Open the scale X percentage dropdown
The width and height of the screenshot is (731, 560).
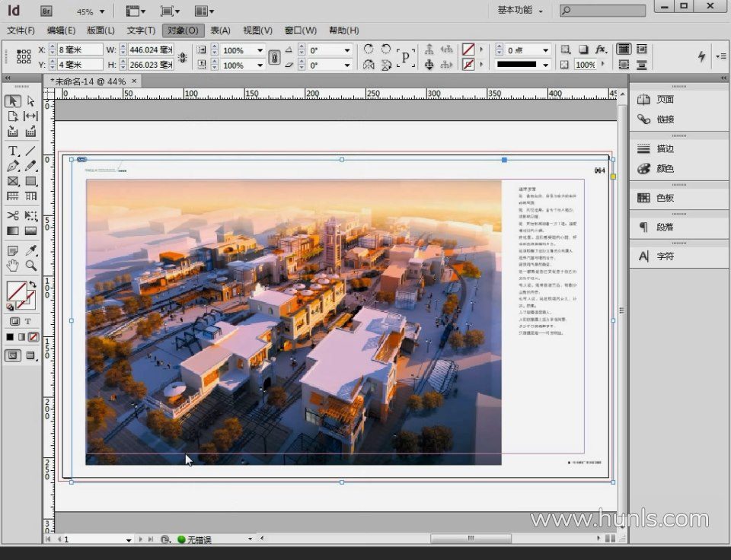pyautogui.click(x=260, y=50)
